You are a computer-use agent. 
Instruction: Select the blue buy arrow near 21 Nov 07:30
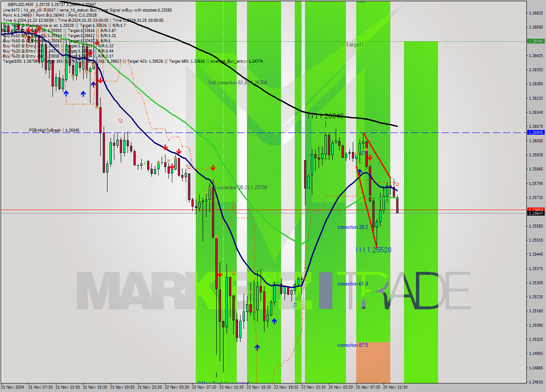pyautogui.click(x=66, y=93)
